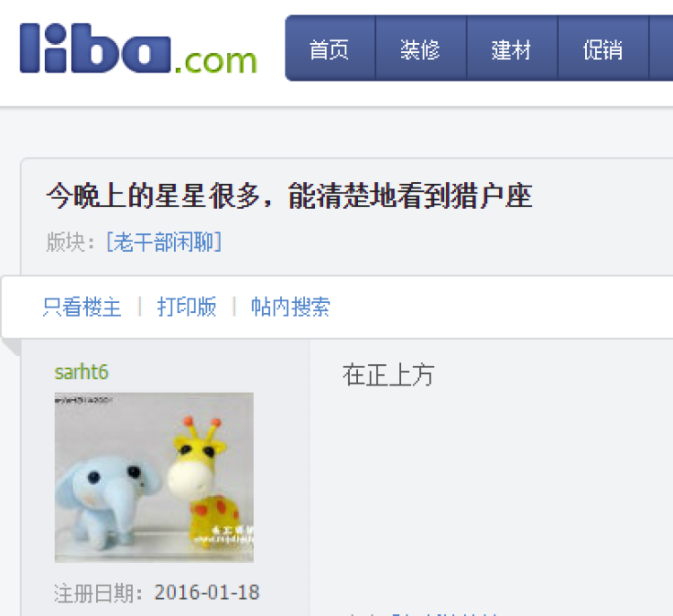
Task: Click the 版块 label text
Action: tap(70, 241)
